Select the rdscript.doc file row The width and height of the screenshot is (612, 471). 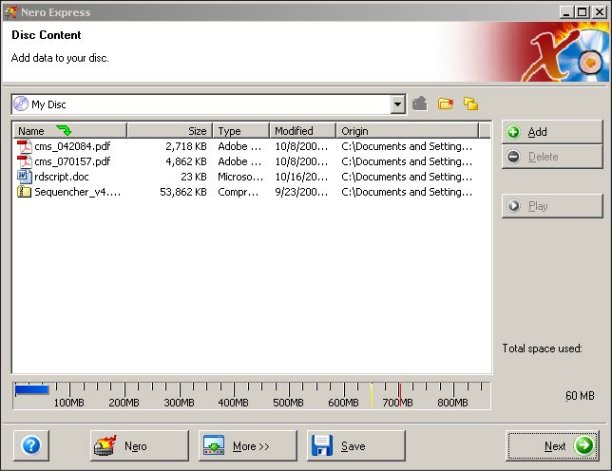click(252, 177)
